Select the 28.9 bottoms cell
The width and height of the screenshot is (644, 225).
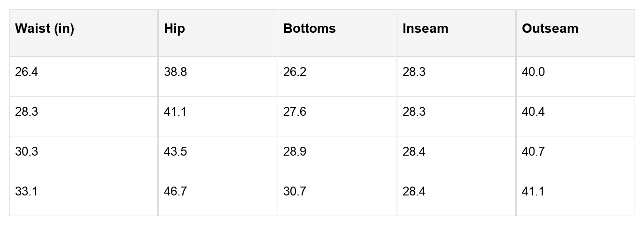click(295, 152)
